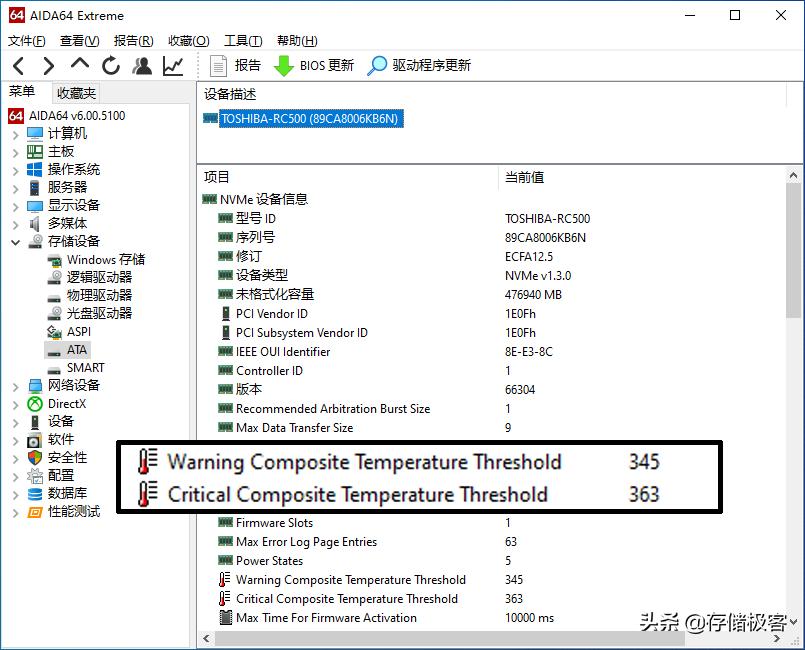Image resolution: width=805 pixels, height=650 pixels.
Task: Click the back navigation arrow icon
Action: coord(17,65)
